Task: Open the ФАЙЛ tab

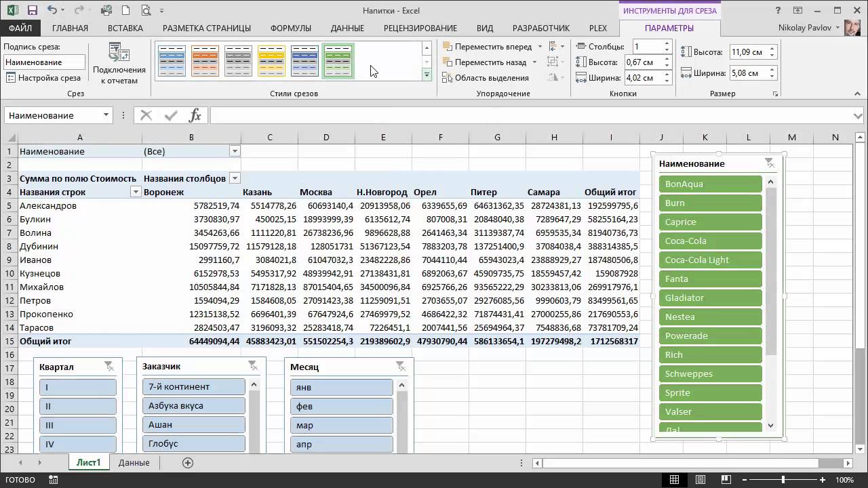Action: [20, 28]
